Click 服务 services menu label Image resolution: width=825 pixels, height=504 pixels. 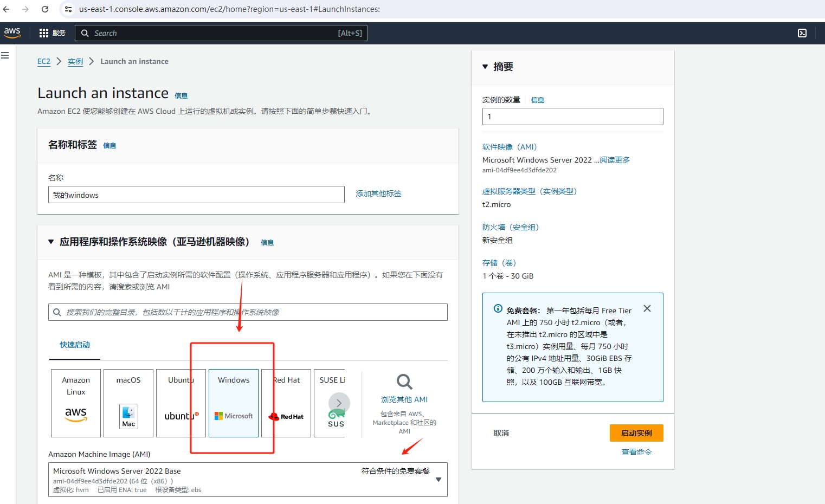(x=59, y=33)
